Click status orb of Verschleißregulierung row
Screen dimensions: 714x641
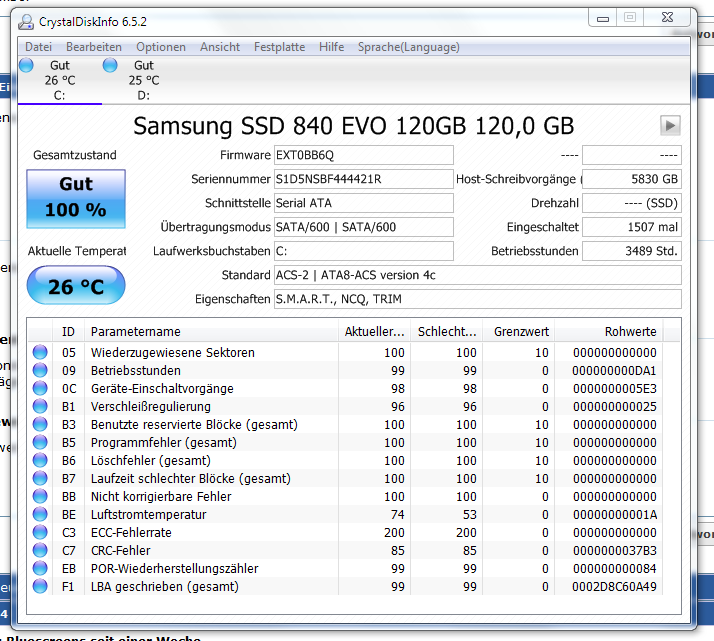[40, 406]
